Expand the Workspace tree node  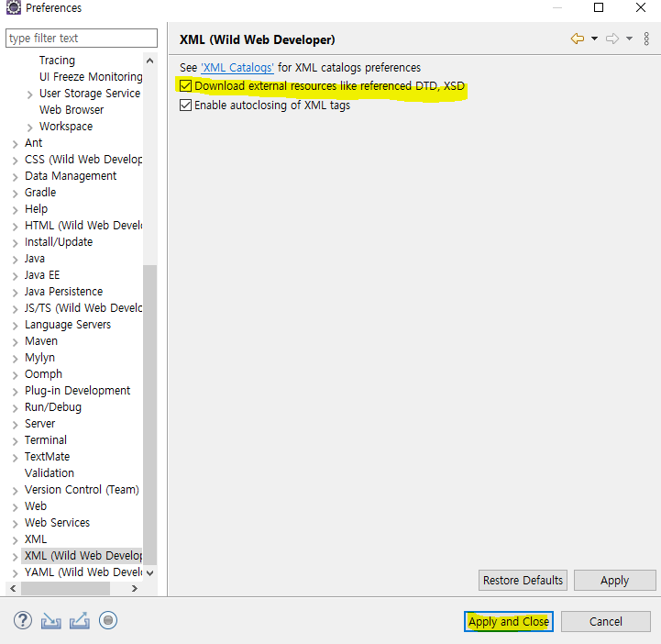[29, 128]
